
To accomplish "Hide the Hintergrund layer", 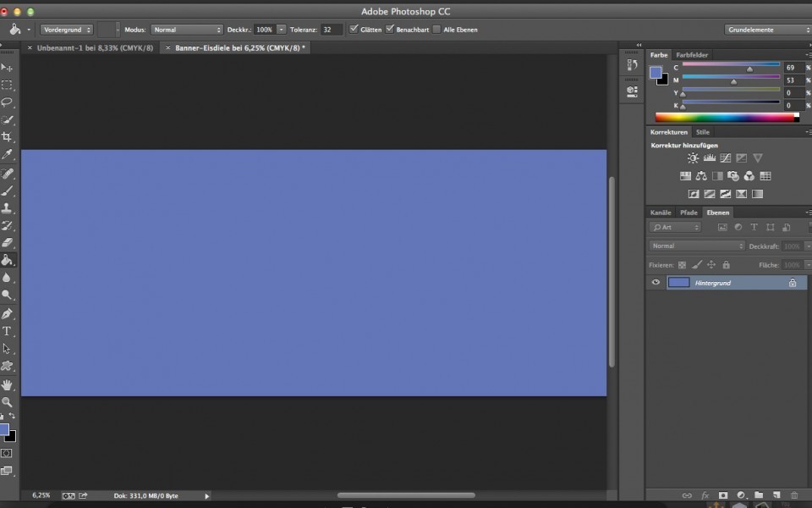I will [x=656, y=283].
